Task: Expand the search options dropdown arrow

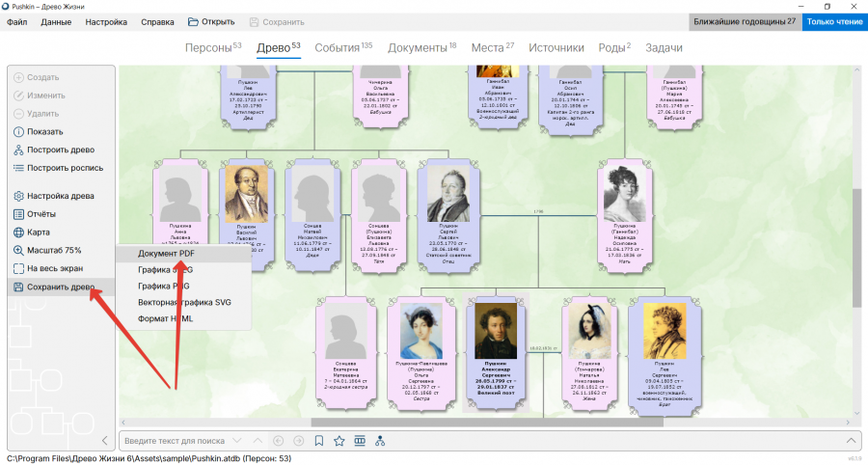Action: [237, 441]
